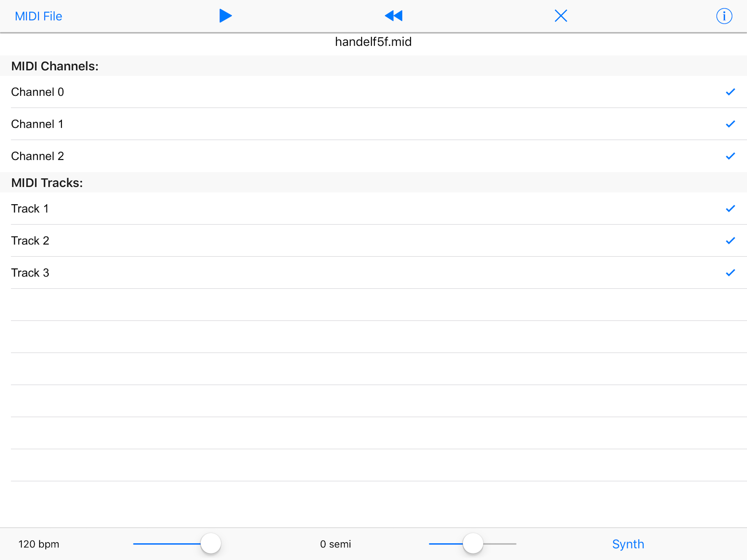Rewind the MIDI file to start
This screenshot has height=560, width=747.
pyautogui.click(x=393, y=16)
